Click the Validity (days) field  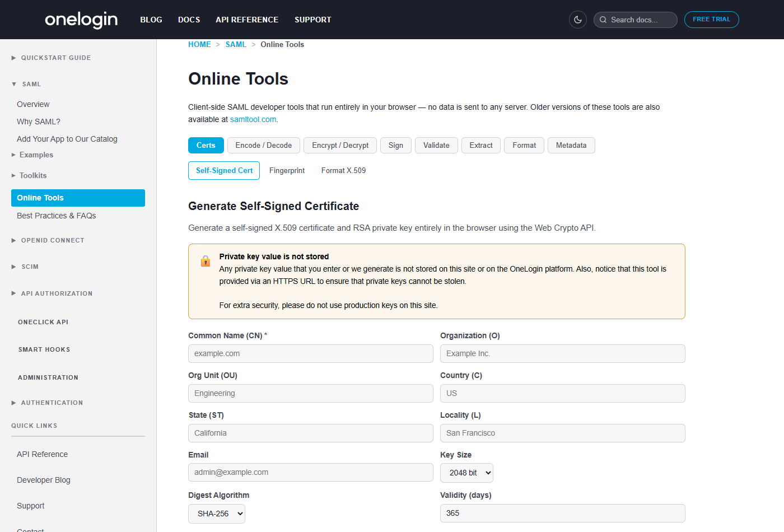coord(563,513)
